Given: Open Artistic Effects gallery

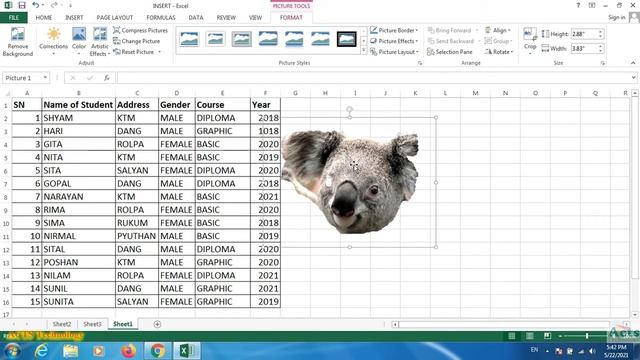Looking at the screenshot, I should point(100,42).
